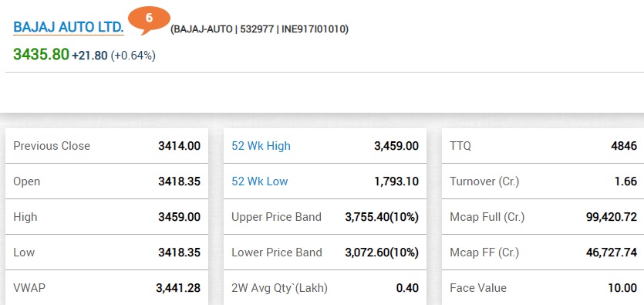Image resolution: width=644 pixels, height=305 pixels.
Task: Open the 52 Wk High link
Action: 261,146
